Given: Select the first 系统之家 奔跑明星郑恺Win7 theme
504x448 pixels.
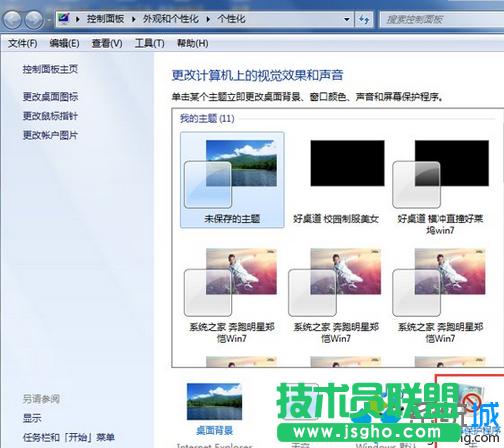Looking at the screenshot, I should click(x=232, y=295).
